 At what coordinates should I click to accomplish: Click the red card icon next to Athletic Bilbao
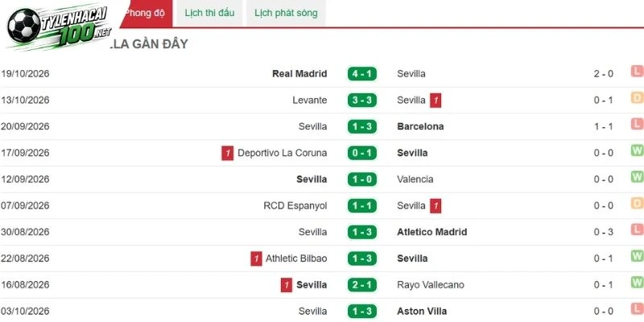coord(256,258)
